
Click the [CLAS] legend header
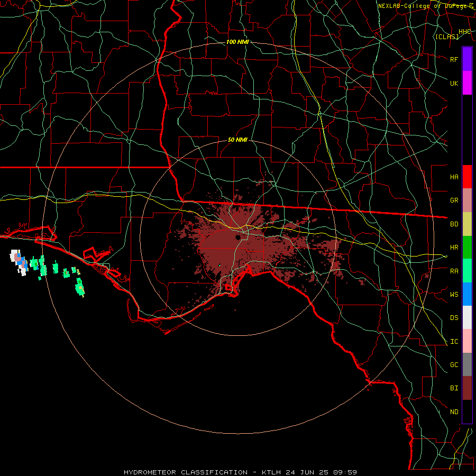[x=447, y=36]
